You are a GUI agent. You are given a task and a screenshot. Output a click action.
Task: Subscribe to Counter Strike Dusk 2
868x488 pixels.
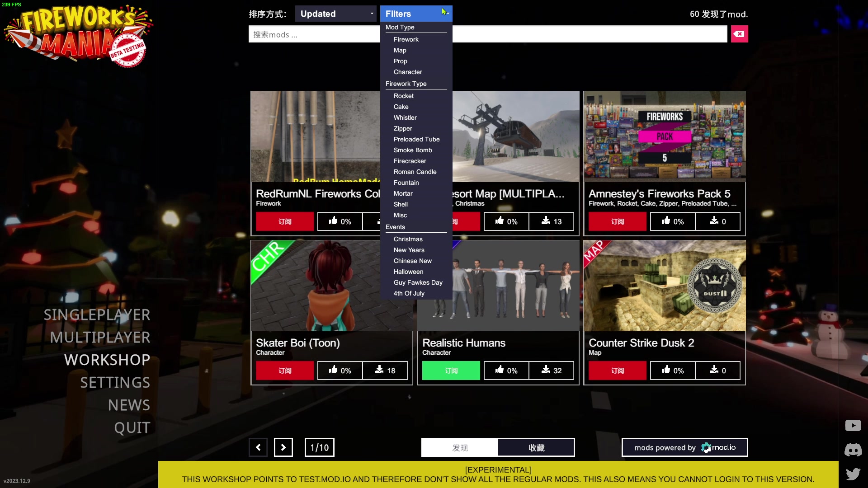click(x=618, y=371)
